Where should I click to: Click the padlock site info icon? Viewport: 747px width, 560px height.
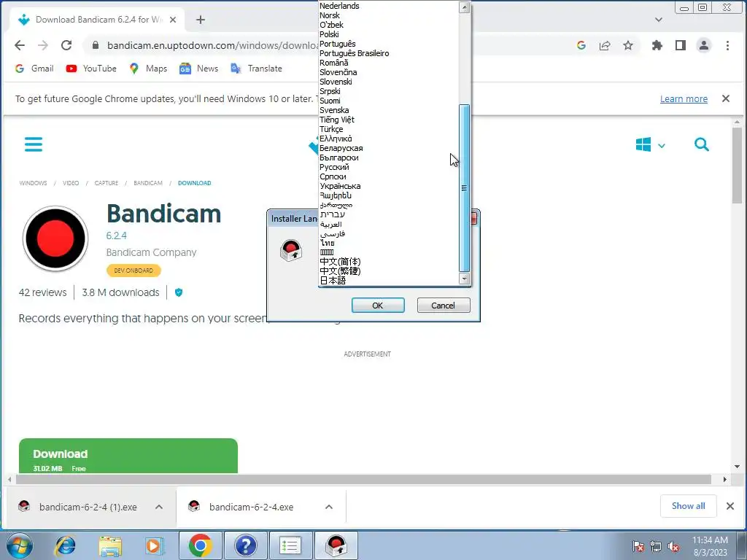pos(96,45)
